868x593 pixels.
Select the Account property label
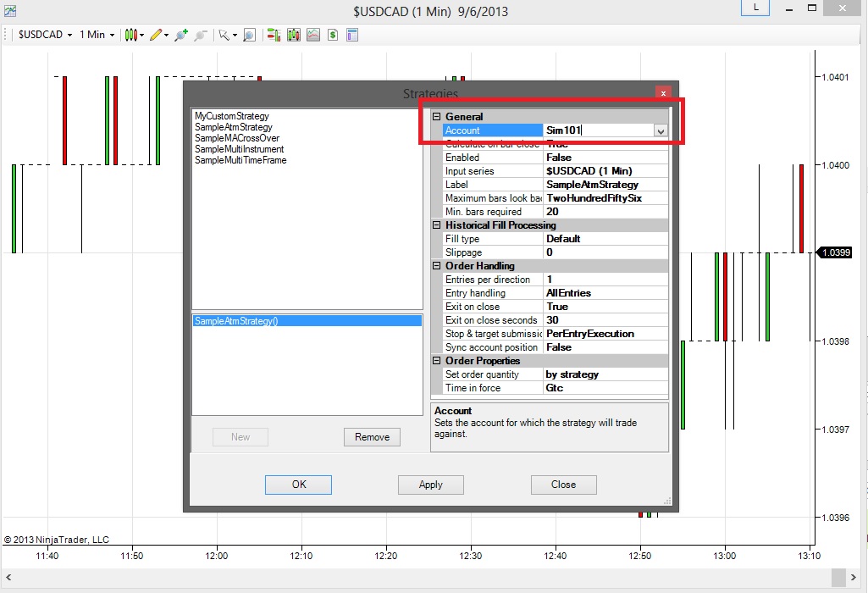pos(493,130)
